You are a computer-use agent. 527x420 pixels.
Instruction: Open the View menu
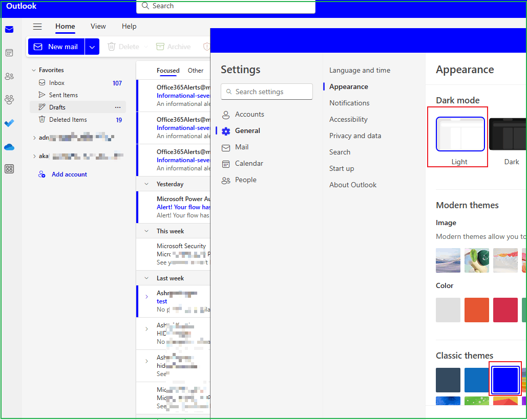coord(98,26)
